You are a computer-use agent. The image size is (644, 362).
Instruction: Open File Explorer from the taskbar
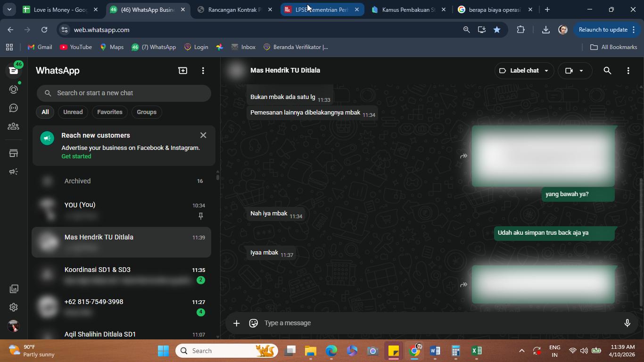tap(310, 351)
